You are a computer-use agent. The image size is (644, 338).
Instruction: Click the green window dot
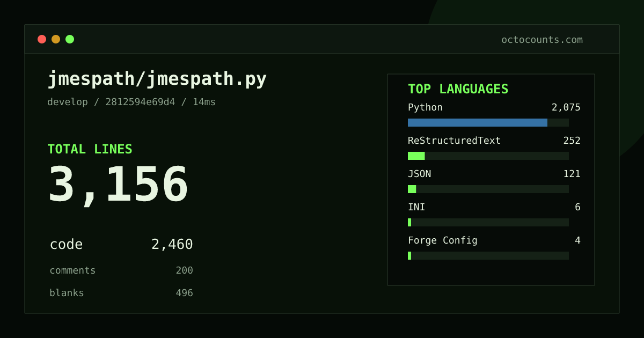[70, 39]
